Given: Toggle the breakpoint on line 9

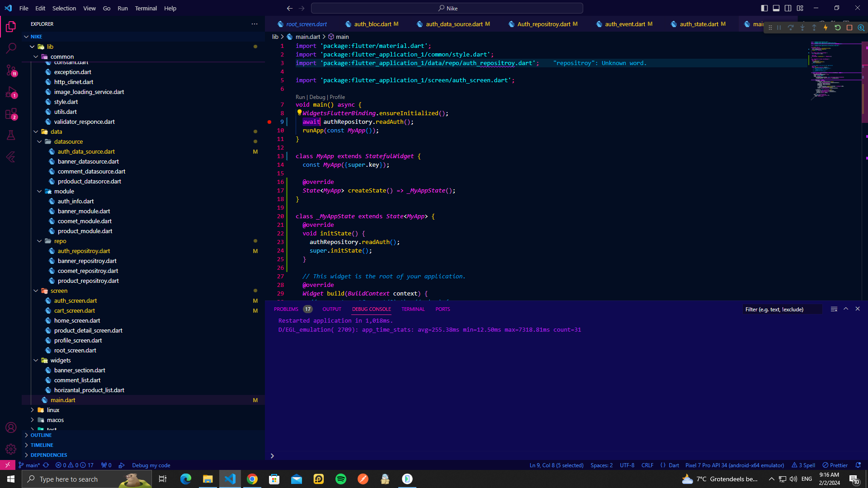Looking at the screenshot, I should pos(269,122).
